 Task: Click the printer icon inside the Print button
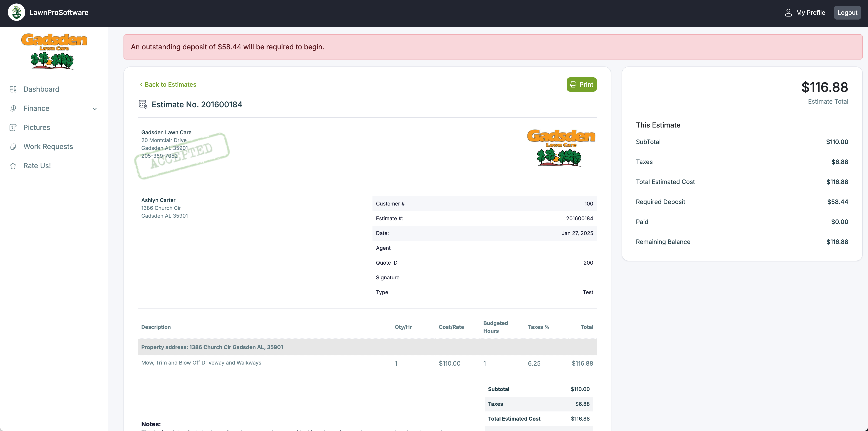(574, 85)
